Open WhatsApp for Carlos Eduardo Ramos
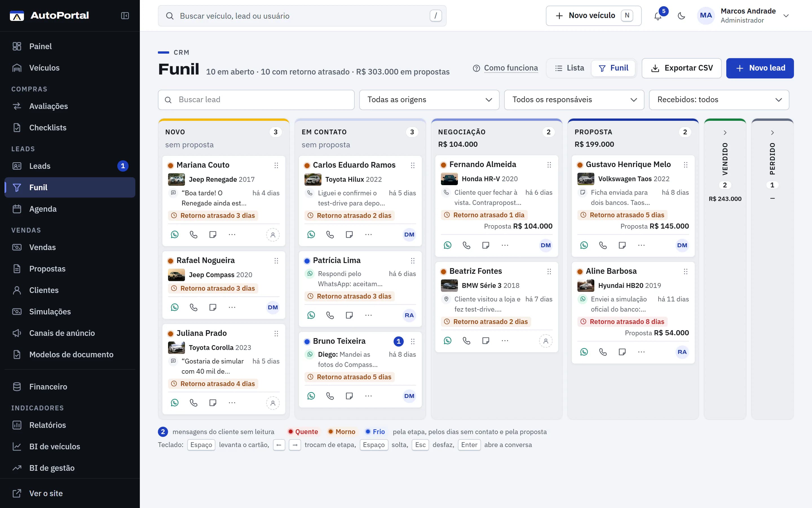Image resolution: width=812 pixels, height=508 pixels. pos(311,235)
